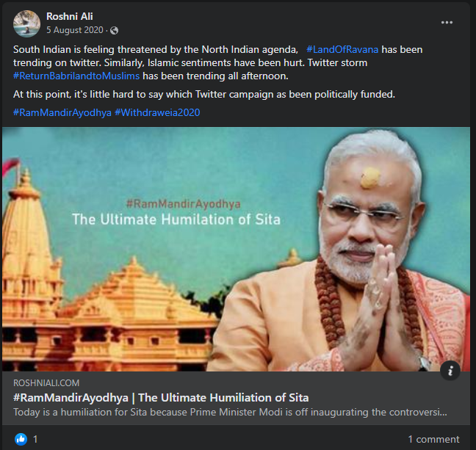476x450 pixels.
Task: Click the ROSHNIALI.COM source domain
Action: [x=46, y=383]
